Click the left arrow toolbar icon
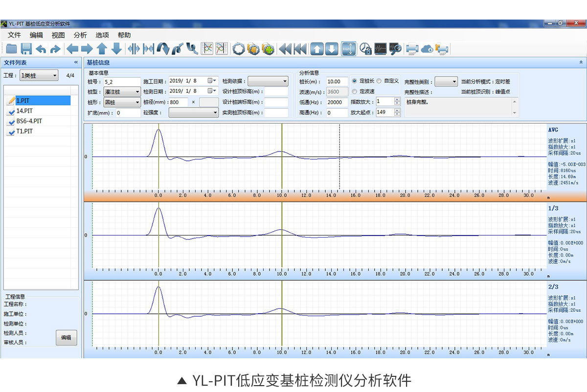 72,48
